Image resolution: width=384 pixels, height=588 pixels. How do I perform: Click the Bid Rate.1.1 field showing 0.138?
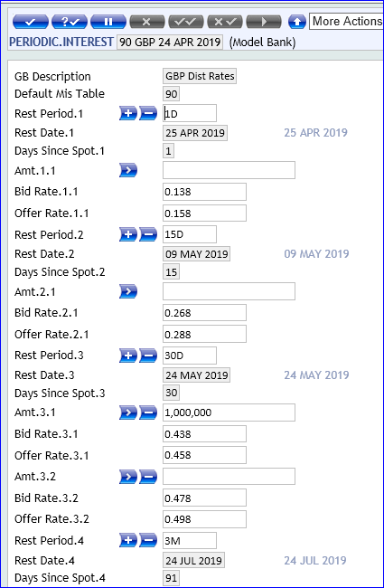click(204, 192)
